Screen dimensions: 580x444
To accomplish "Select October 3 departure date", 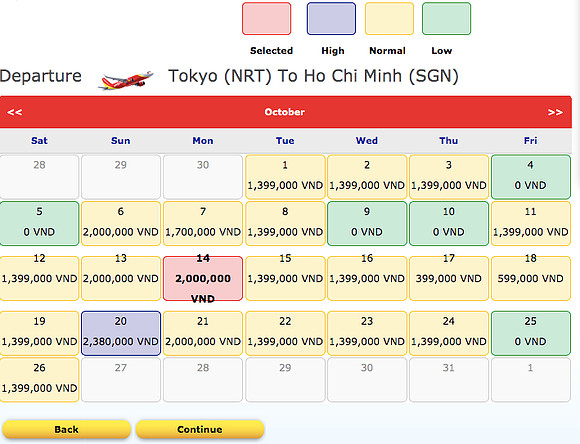I will pos(449,177).
